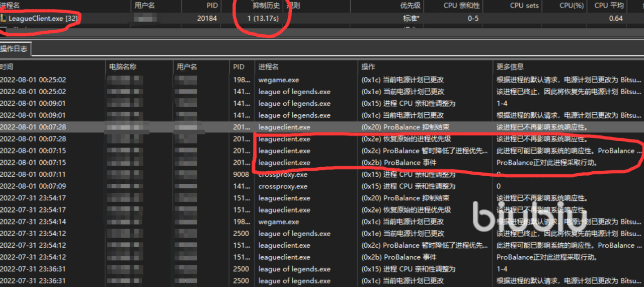
Task: Sort process list by CPU(%) header
Action: click(572, 6)
